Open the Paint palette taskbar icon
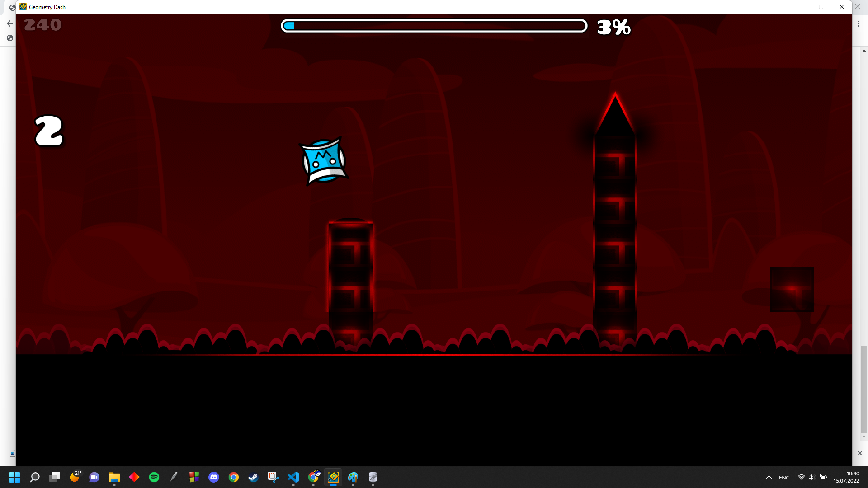The image size is (868, 488). (353, 477)
